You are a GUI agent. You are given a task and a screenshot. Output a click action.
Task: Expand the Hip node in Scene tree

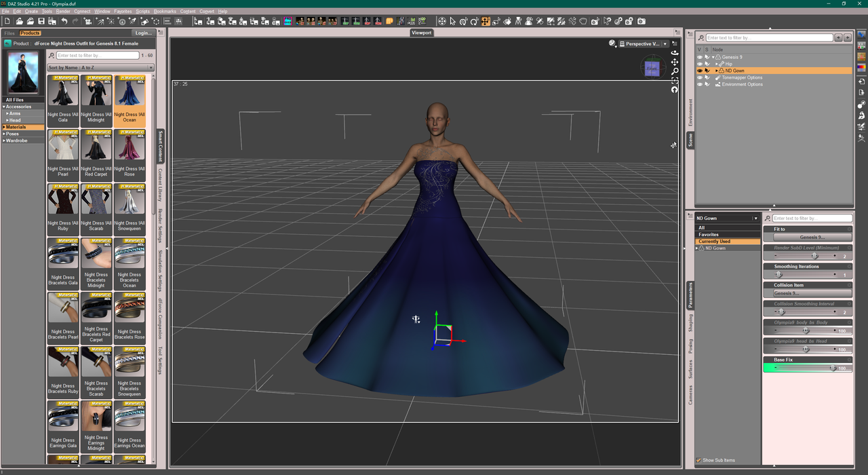[x=716, y=64]
